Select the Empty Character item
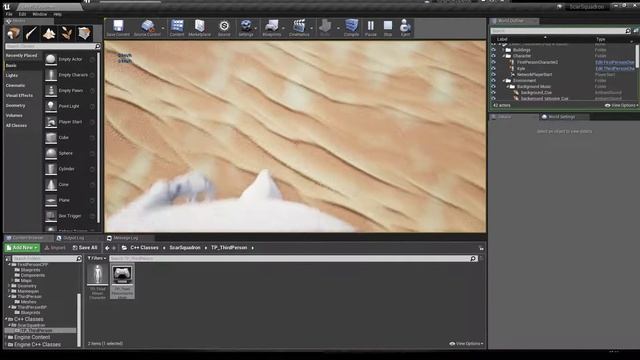640x360 pixels. click(x=69, y=75)
